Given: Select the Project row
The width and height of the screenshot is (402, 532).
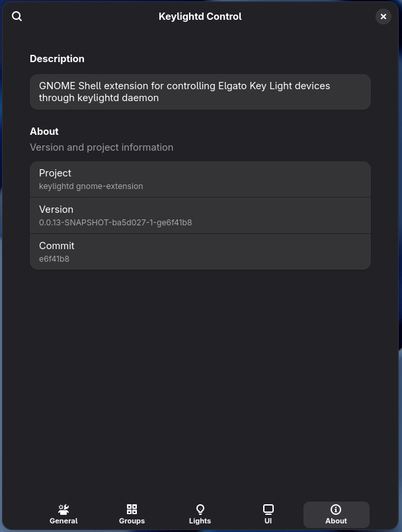Looking at the screenshot, I should point(200,178).
